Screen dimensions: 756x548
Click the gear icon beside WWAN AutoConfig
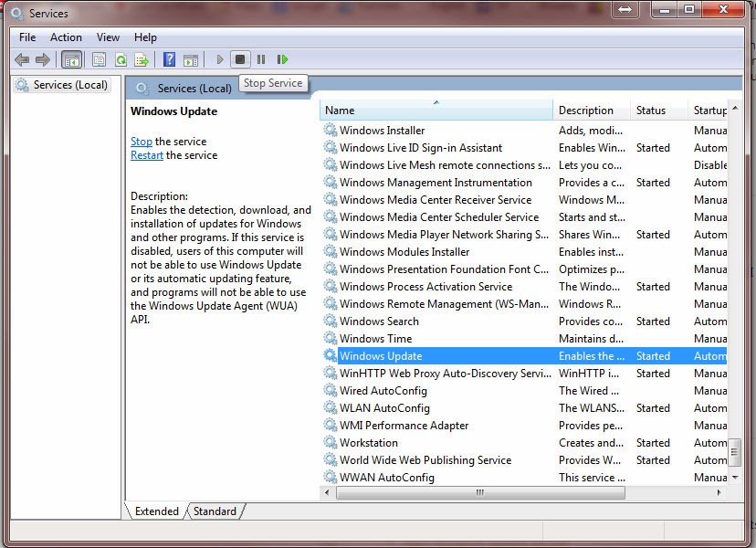point(331,477)
